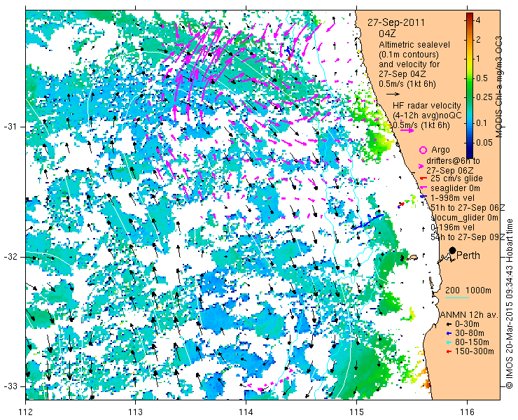518x420 pixels.
Task: Click the HF radar velocity legend text
Action: pyautogui.click(x=427, y=106)
